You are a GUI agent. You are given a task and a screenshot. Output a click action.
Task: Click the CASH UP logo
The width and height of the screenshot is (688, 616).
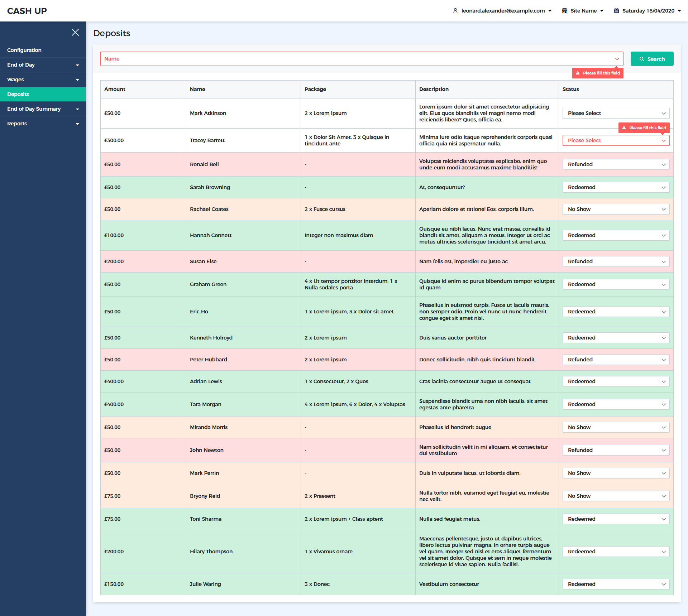point(27,11)
